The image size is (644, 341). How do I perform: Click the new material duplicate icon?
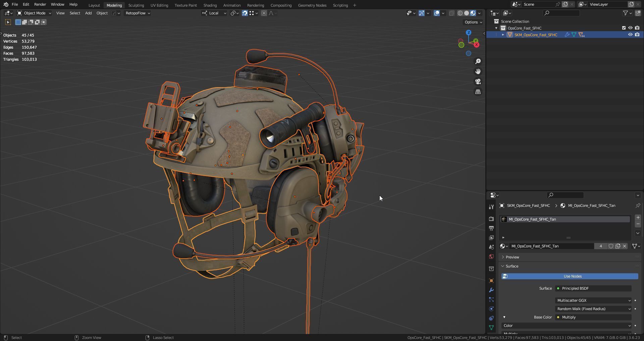pos(618,246)
